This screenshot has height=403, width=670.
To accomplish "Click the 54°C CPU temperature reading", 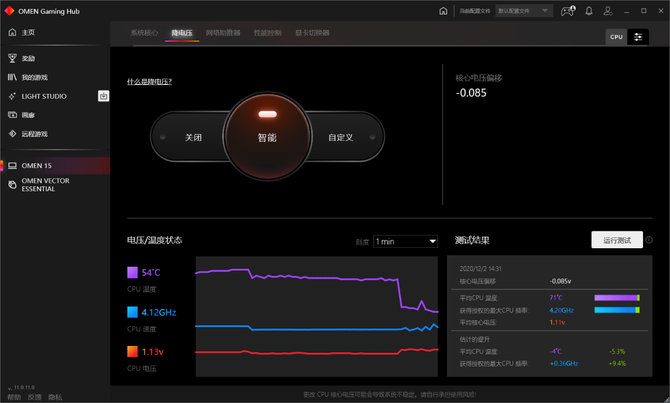I will [x=151, y=273].
